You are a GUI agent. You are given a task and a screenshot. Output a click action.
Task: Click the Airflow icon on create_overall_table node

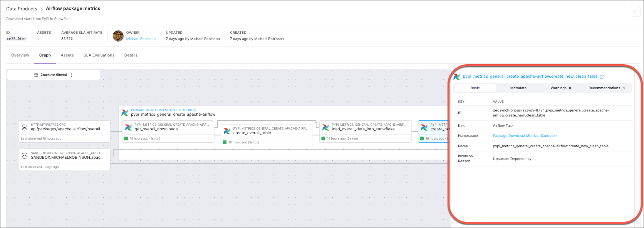[227, 131]
